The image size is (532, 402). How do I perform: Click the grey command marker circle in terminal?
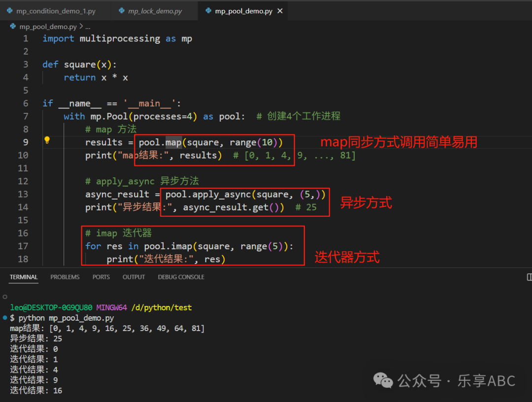[5, 297]
